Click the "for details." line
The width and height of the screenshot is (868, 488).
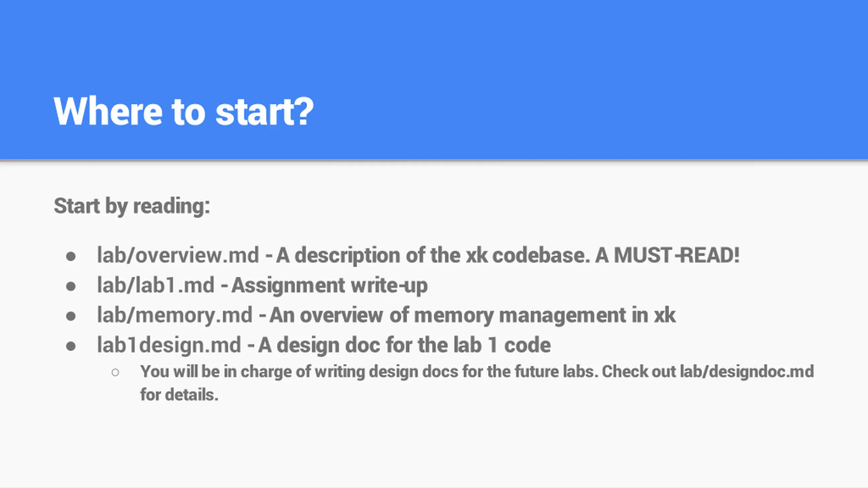point(179,394)
